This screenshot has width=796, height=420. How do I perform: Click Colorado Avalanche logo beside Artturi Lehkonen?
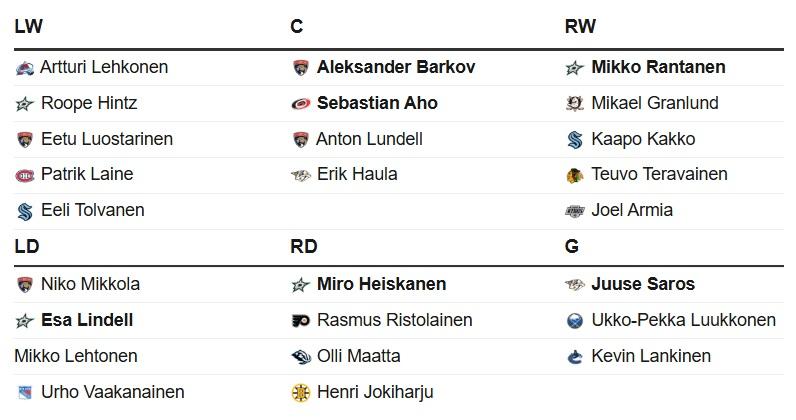pyautogui.click(x=24, y=68)
